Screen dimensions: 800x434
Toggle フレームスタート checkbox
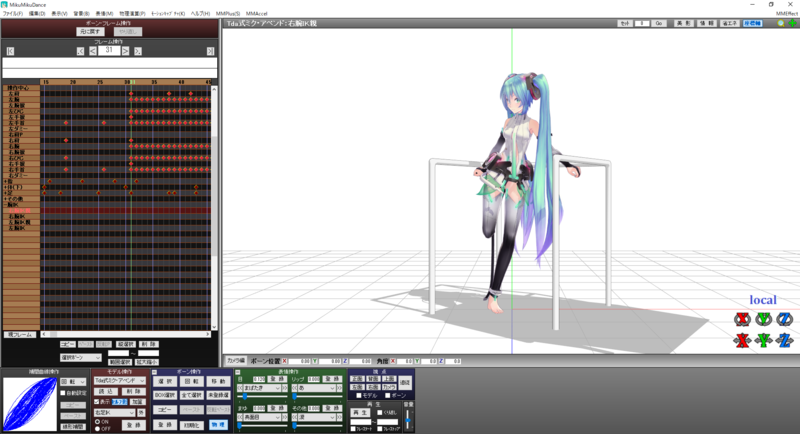353,429
